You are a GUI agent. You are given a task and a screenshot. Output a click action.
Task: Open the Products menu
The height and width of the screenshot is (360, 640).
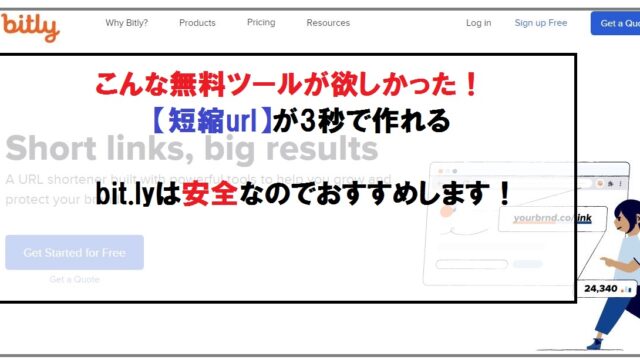197,23
